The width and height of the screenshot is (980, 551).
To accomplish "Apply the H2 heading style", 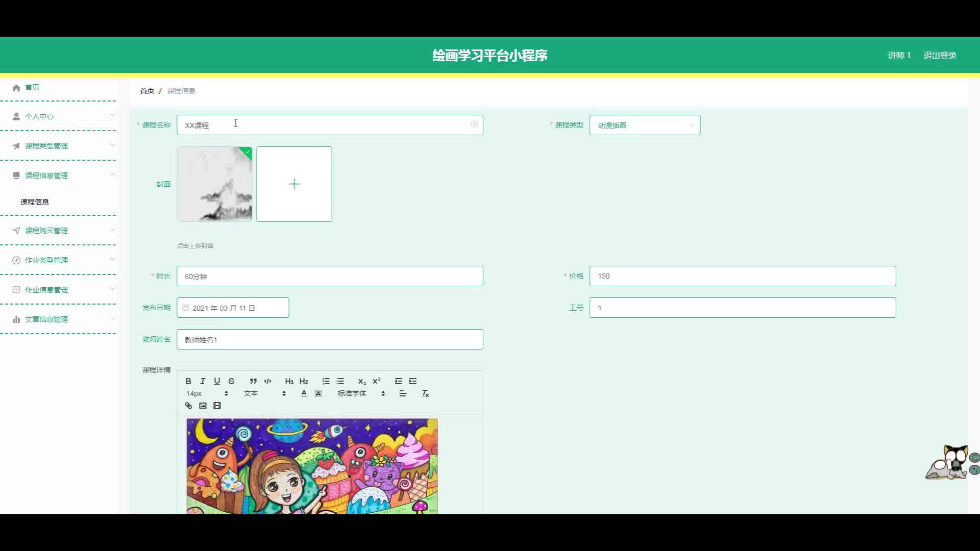I will point(304,381).
